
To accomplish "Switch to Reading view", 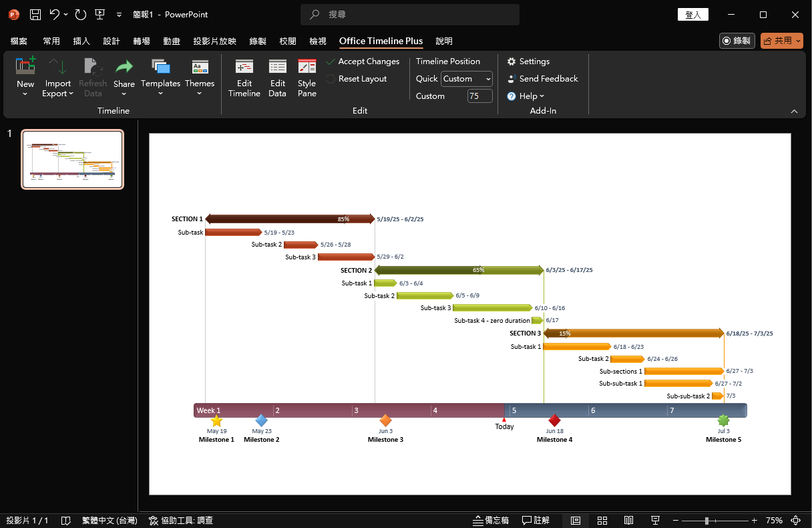I will pyautogui.click(x=628, y=520).
